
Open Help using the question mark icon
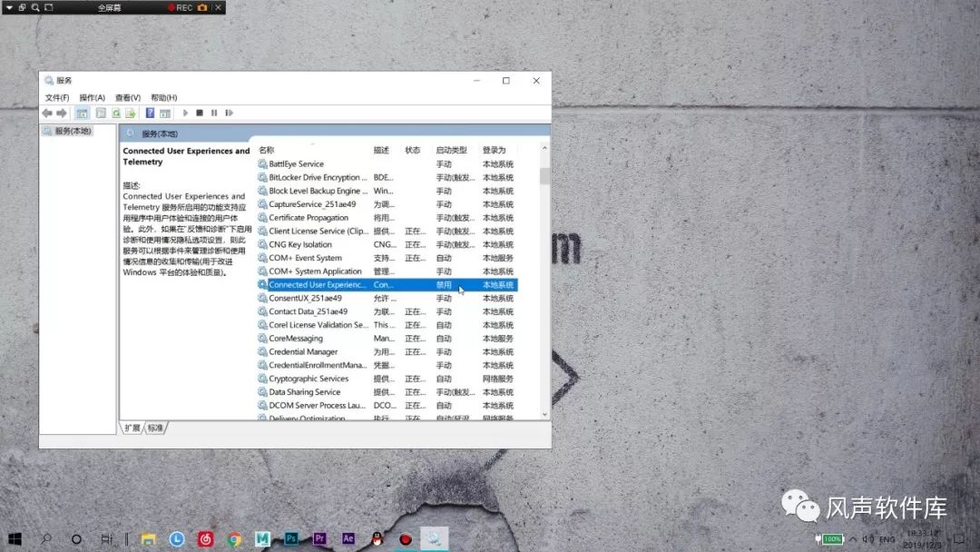point(149,113)
